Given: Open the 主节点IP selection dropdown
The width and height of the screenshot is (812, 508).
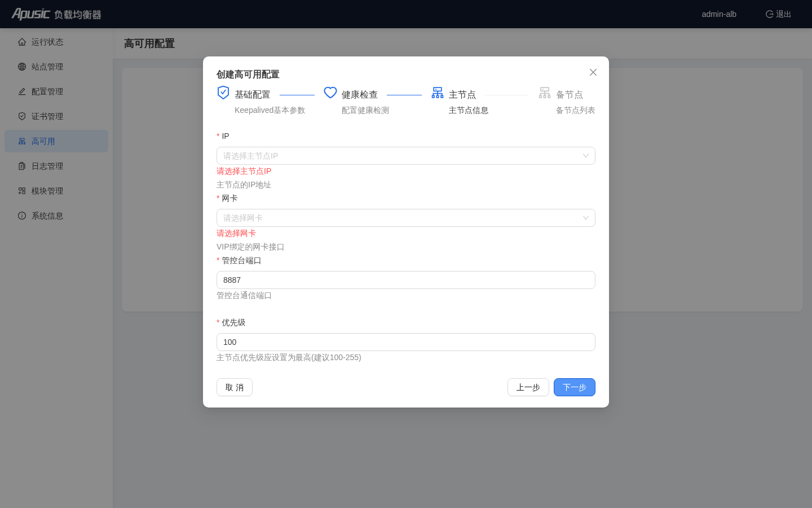Looking at the screenshot, I should pos(406,156).
